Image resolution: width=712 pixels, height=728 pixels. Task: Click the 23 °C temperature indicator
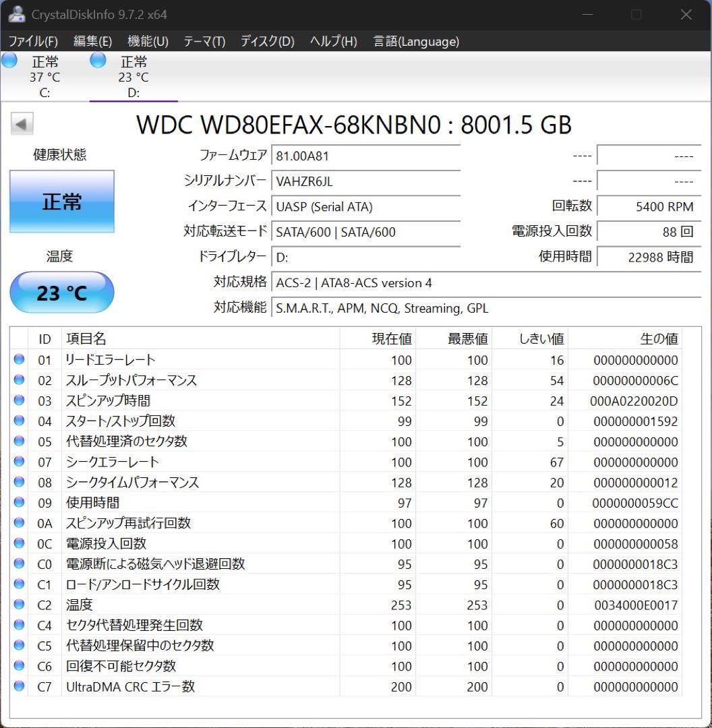click(61, 292)
